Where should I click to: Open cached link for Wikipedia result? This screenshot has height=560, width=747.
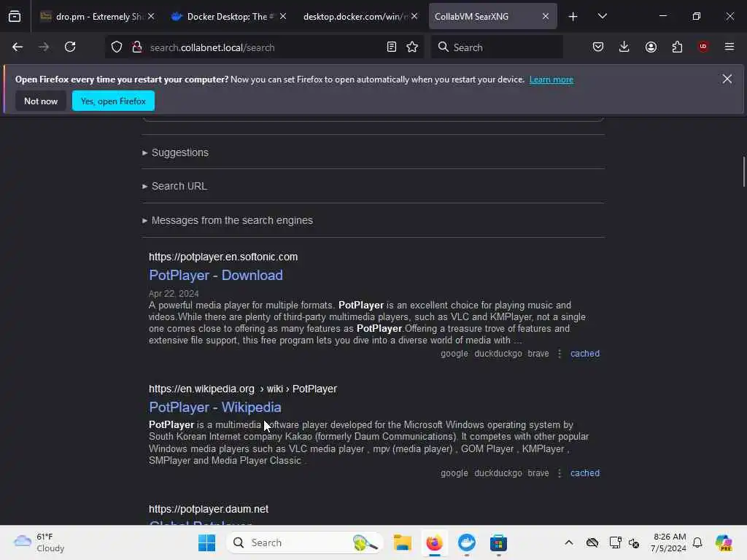(x=585, y=472)
